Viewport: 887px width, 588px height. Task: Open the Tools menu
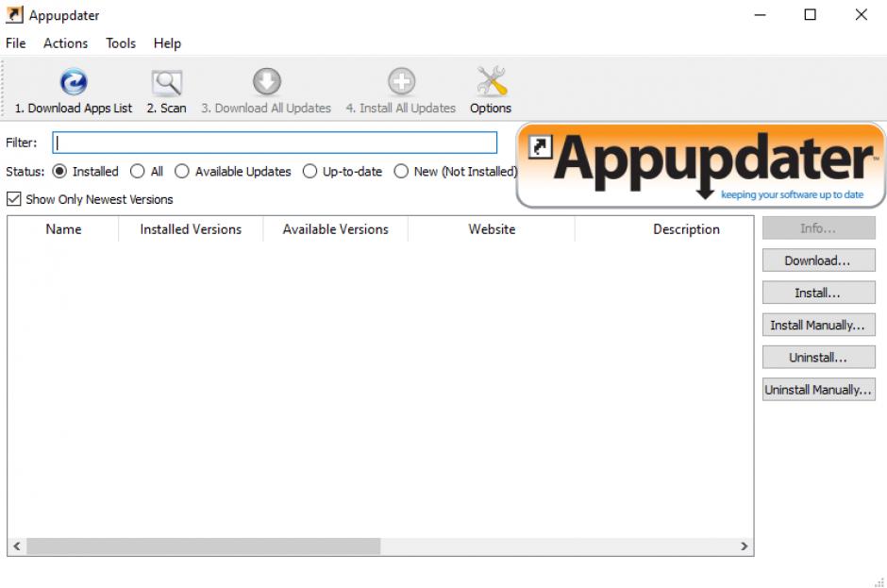(x=121, y=43)
